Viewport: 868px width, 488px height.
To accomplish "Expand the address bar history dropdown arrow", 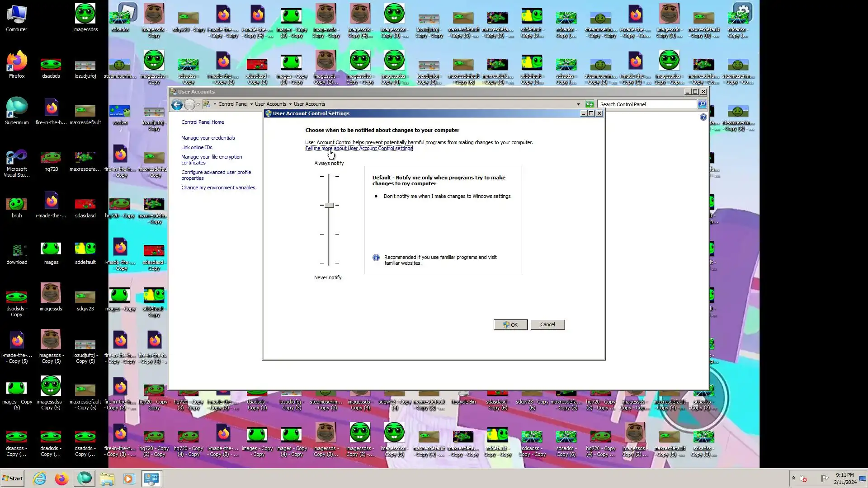I will click(x=578, y=104).
